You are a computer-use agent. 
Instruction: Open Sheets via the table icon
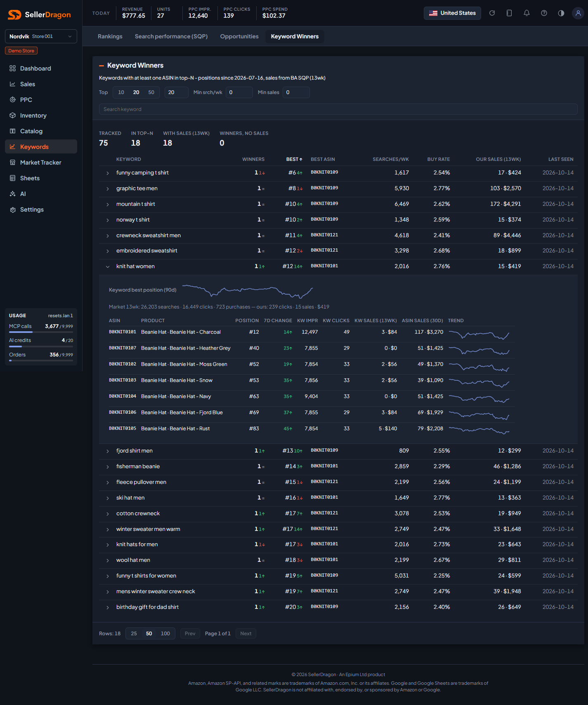click(x=13, y=178)
